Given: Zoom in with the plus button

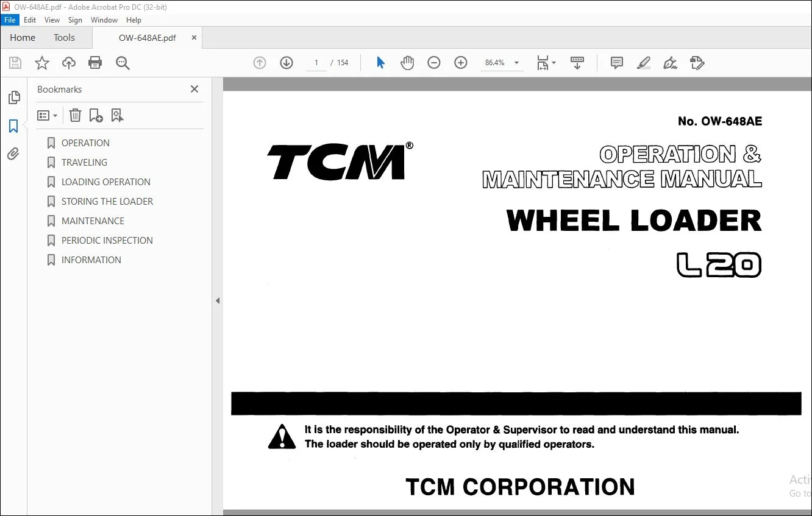Looking at the screenshot, I should coord(461,63).
